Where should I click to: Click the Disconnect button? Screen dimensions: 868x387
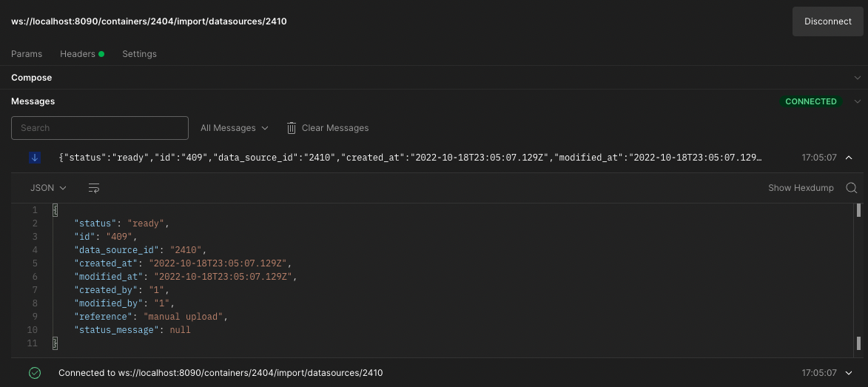click(827, 21)
